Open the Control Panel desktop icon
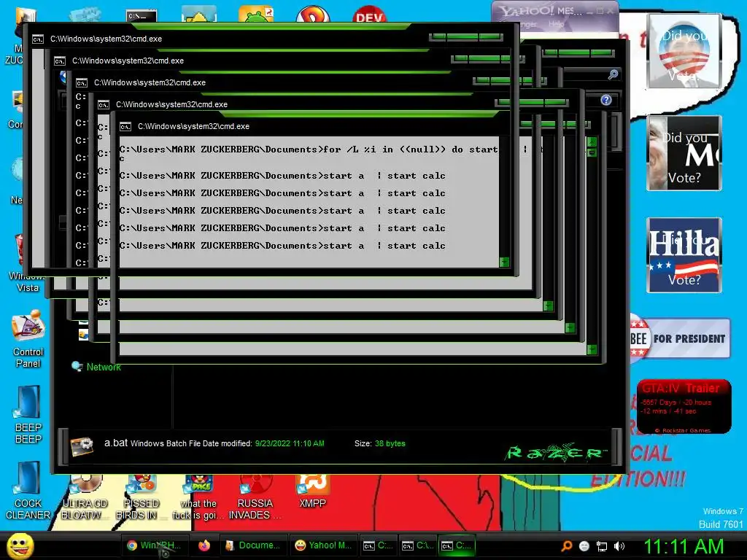The image size is (747, 560). pos(28,339)
